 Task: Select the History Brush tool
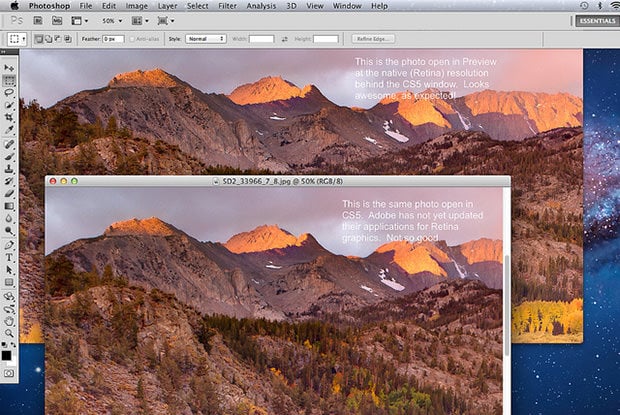(x=9, y=181)
